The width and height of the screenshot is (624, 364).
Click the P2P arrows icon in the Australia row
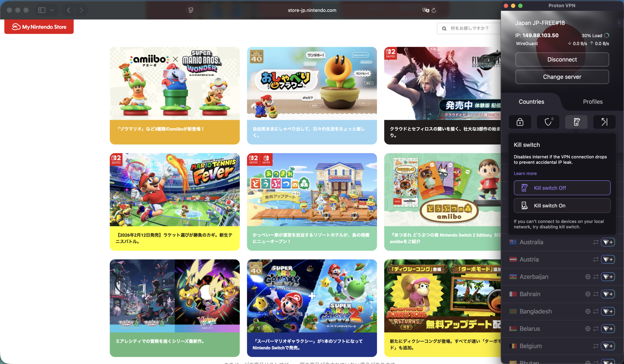(595, 242)
